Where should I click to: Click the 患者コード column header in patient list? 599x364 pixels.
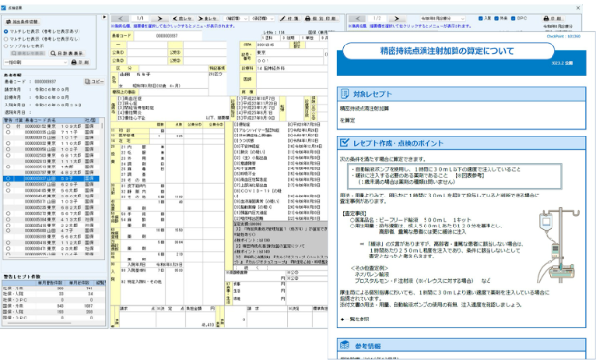36,120
